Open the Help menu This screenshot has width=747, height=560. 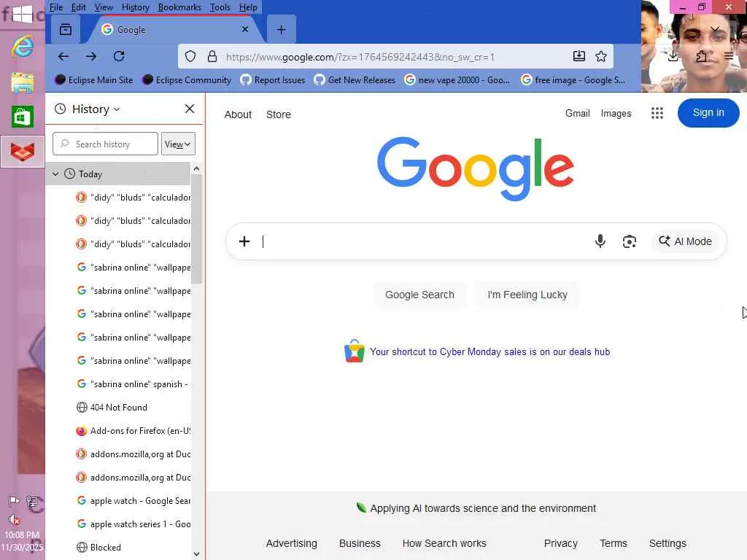point(248,7)
